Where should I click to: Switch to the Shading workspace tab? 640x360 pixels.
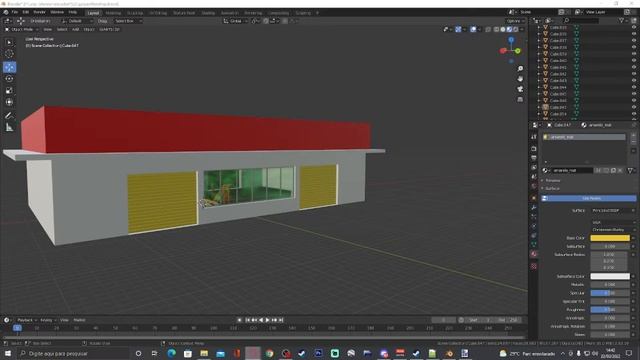coord(208,13)
